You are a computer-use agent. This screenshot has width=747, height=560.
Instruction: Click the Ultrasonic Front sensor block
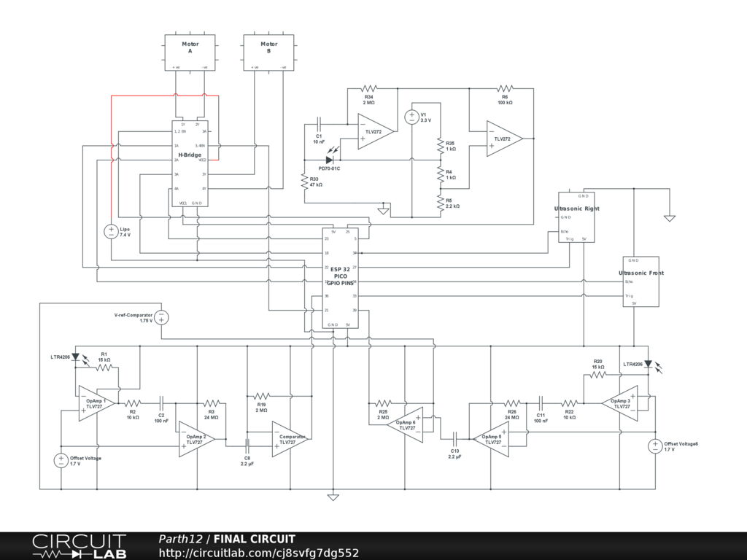point(641,281)
